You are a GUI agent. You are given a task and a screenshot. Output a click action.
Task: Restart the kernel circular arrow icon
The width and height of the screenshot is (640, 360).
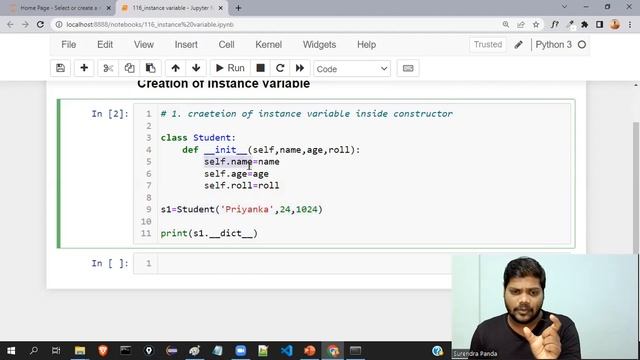(x=280, y=68)
